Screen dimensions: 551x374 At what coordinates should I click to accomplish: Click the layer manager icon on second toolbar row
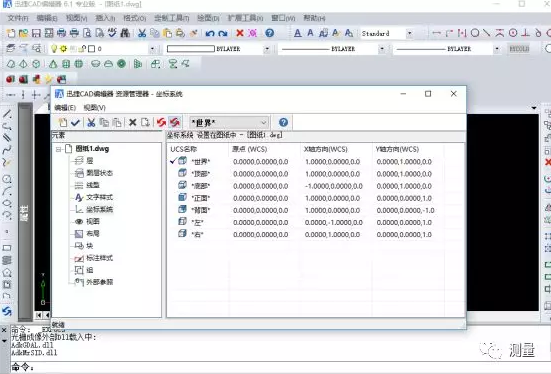tap(11, 49)
